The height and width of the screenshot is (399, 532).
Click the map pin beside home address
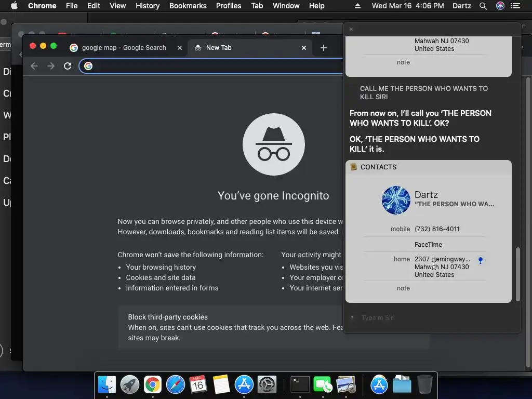pyautogui.click(x=481, y=261)
